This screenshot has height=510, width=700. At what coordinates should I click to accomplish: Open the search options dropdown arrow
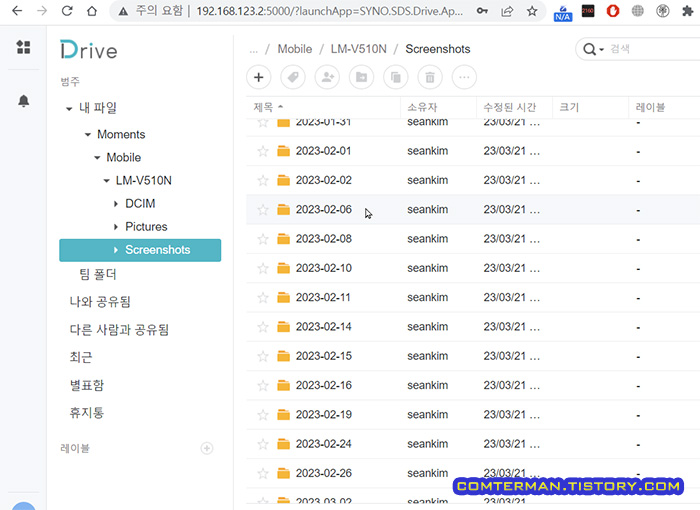pyautogui.click(x=601, y=50)
